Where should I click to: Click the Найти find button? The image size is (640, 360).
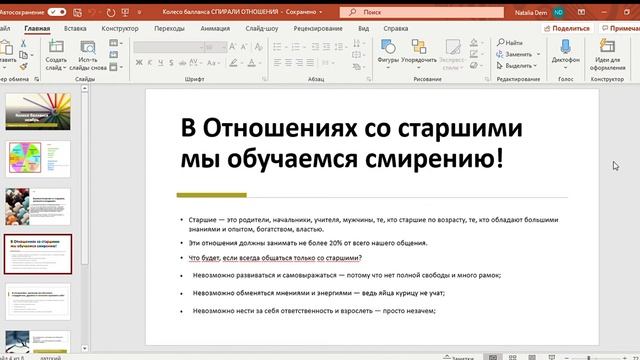pos(510,42)
